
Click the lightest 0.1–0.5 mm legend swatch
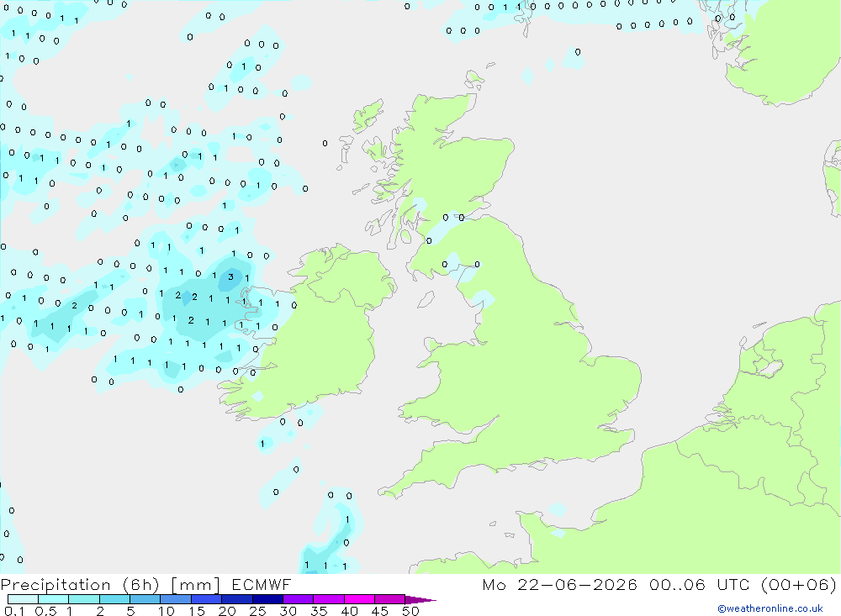pos(23,599)
